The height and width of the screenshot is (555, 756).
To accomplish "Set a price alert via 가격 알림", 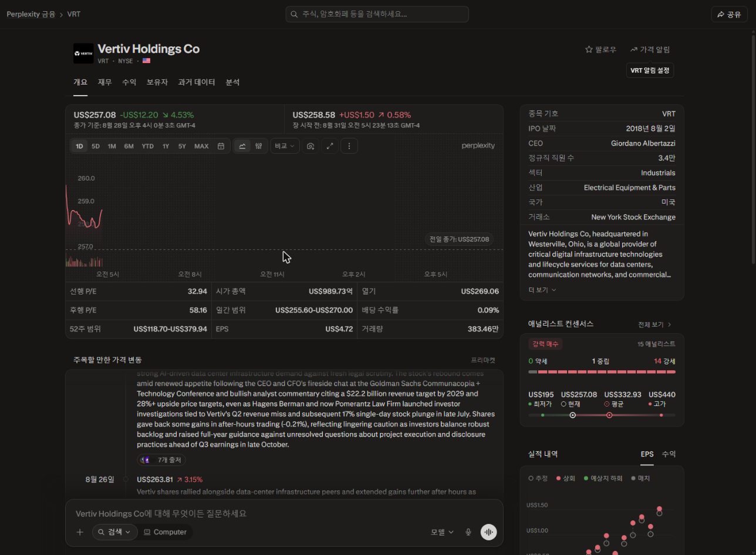I will coord(650,50).
